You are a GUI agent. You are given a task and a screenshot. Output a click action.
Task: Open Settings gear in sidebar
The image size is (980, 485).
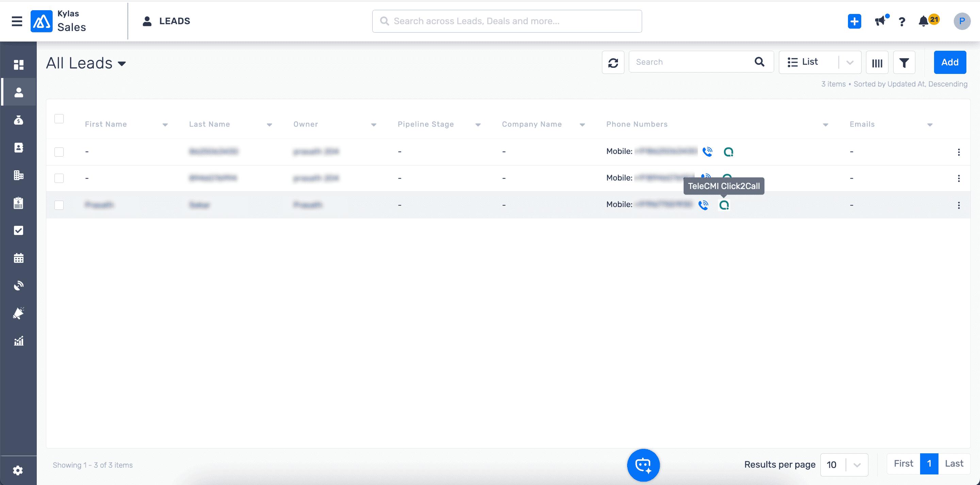[x=18, y=470]
